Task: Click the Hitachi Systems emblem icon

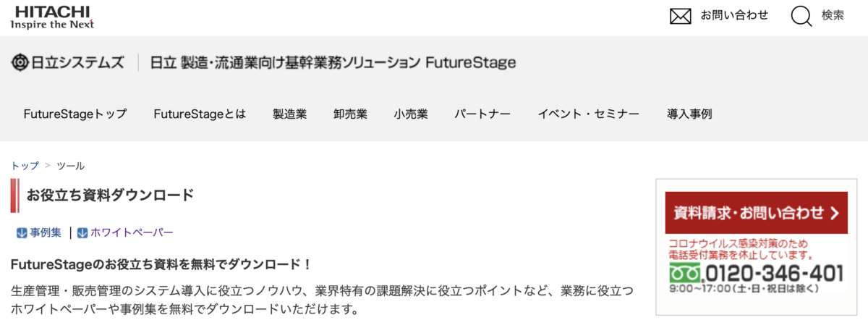Action: coord(20,62)
